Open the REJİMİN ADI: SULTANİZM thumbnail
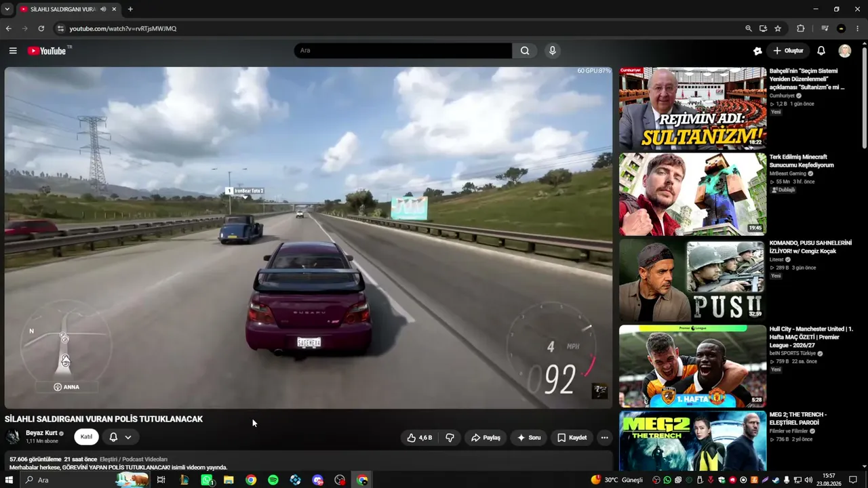This screenshot has height=488, width=868. (x=692, y=108)
